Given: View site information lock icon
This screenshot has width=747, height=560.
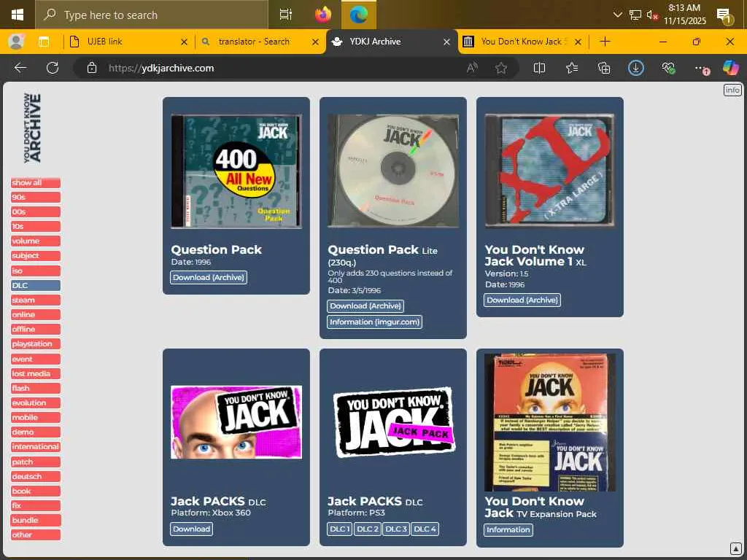Looking at the screenshot, I should [x=92, y=68].
